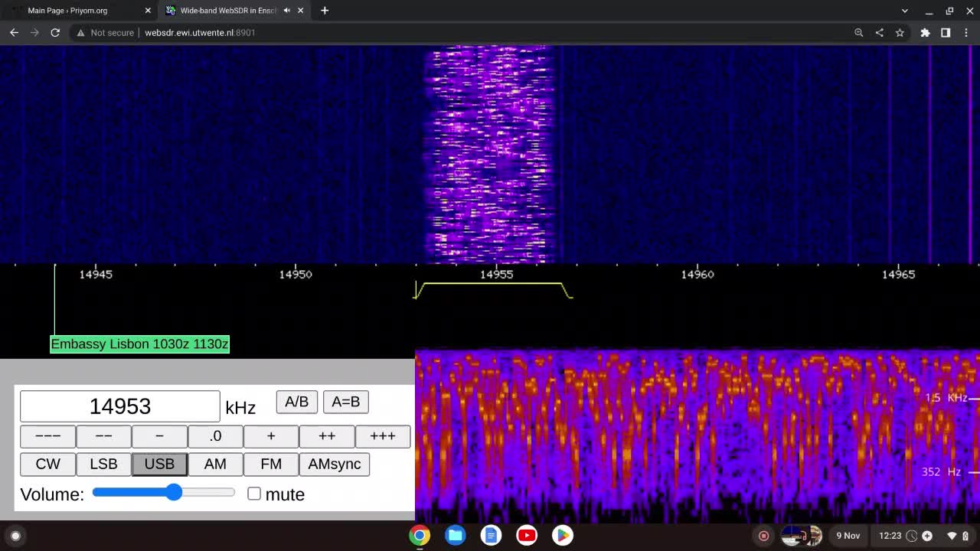
Task: Click the zoom magnifier icon in the address bar
Action: point(858,33)
